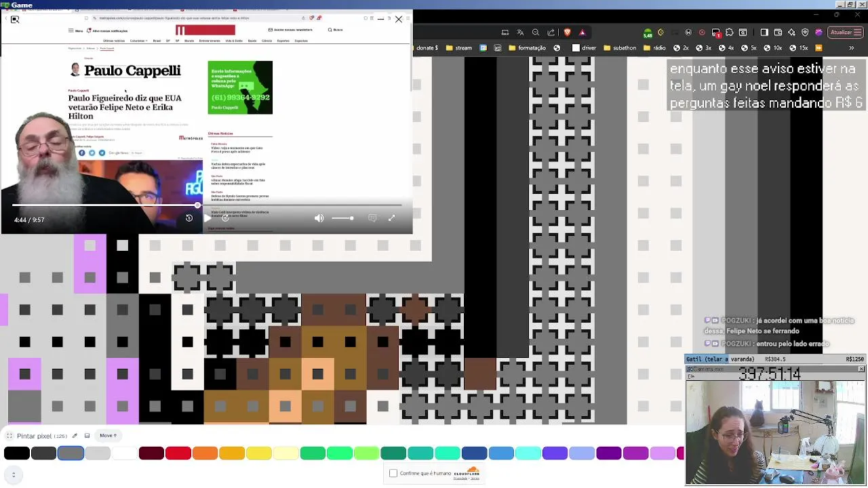The width and height of the screenshot is (868, 488).
Task: Skip forward in the picture-in-picture video
Action: pyautogui.click(x=225, y=218)
